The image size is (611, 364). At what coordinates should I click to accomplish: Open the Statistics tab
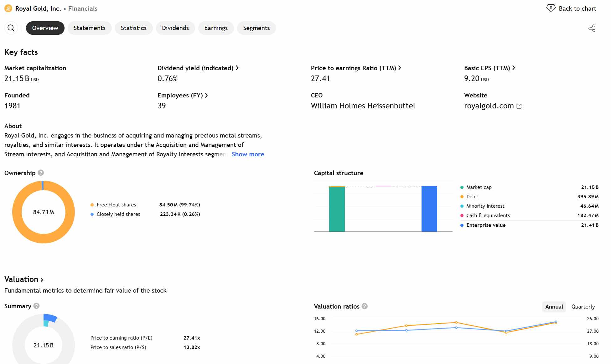(134, 28)
